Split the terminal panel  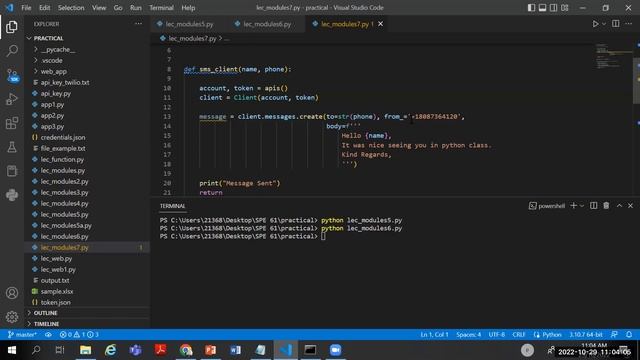[x=593, y=206]
